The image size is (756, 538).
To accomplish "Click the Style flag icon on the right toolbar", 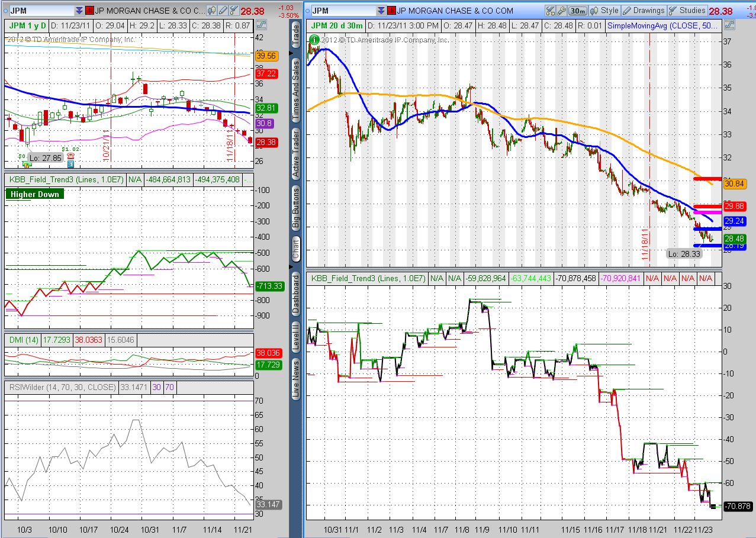I will (594, 10).
